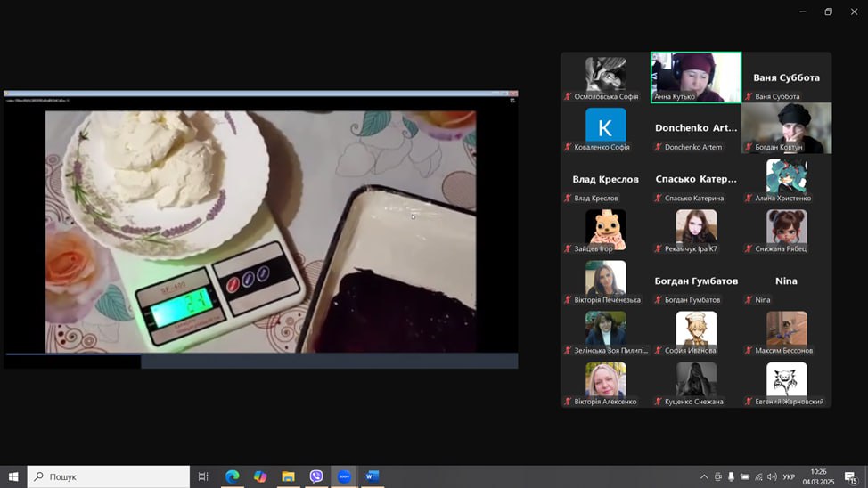Click the Коваленко Софія participant tile
This screenshot has height=488, width=868.
point(605,128)
